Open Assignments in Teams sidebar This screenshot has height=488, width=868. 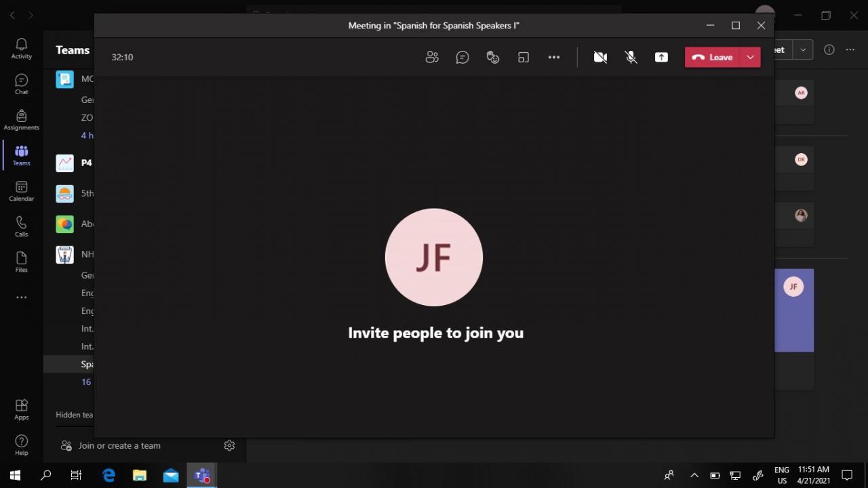22,120
